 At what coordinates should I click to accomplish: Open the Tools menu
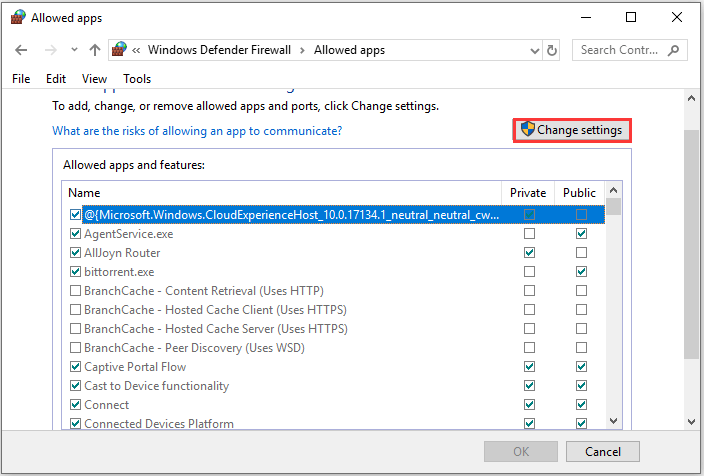pos(137,79)
